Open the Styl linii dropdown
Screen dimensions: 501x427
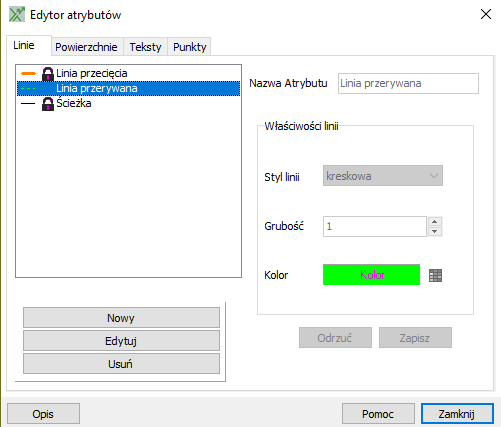coord(383,176)
